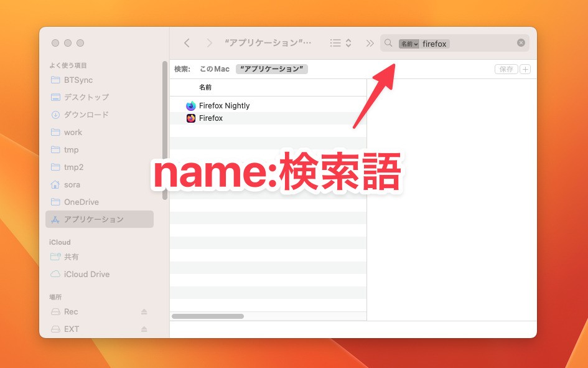Click the horizontal scrollbar at bottom
The width and height of the screenshot is (588, 368).
[x=208, y=316]
